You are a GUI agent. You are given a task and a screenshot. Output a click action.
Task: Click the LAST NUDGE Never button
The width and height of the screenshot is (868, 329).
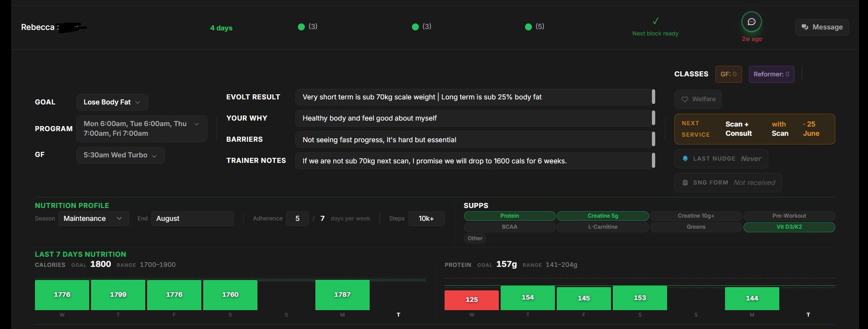click(721, 159)
